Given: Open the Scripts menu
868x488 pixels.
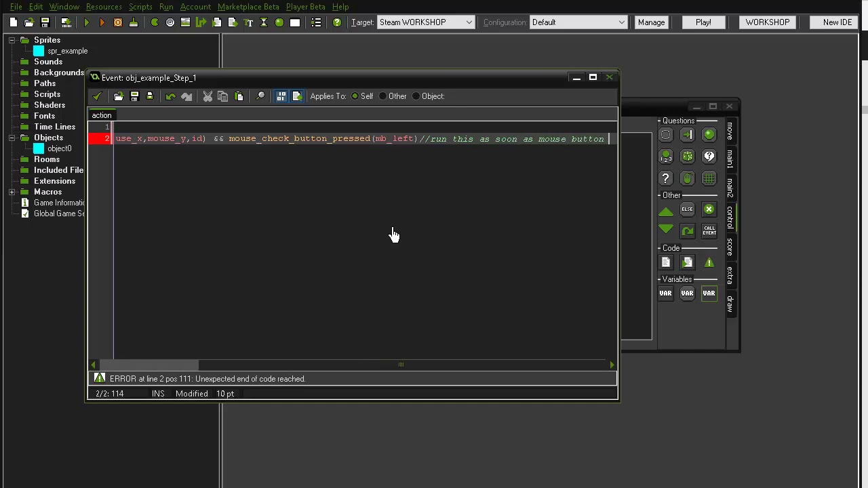Looking at the screenshot, I should coord(140,7).
